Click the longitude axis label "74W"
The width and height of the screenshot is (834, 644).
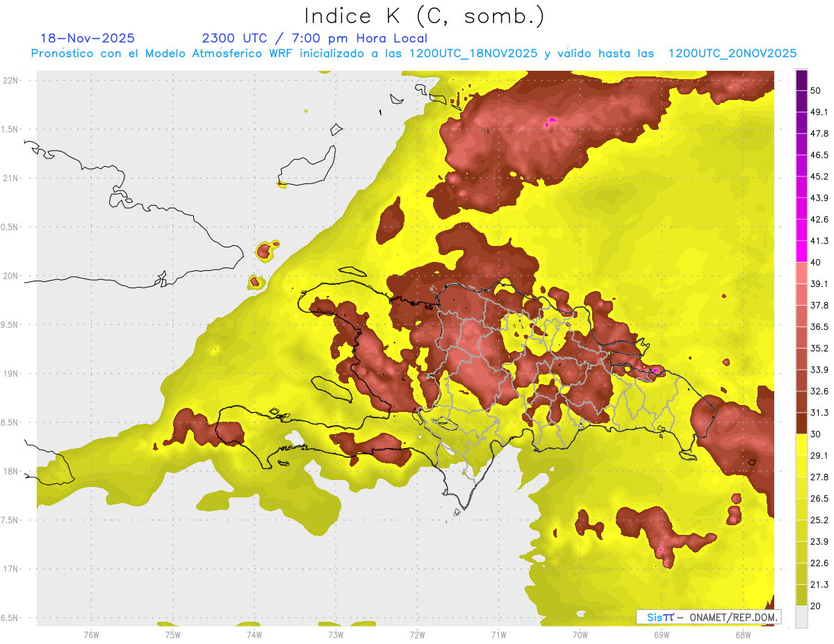pyautogui.click(x=254, y=634)
